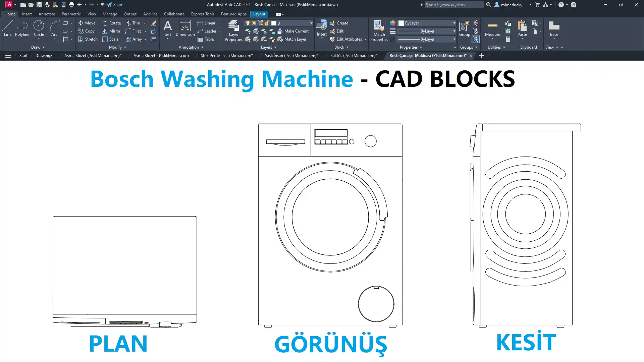Open the ByLayer lineweight dropdown
The image size is (644, 362).
coord(454,31)
